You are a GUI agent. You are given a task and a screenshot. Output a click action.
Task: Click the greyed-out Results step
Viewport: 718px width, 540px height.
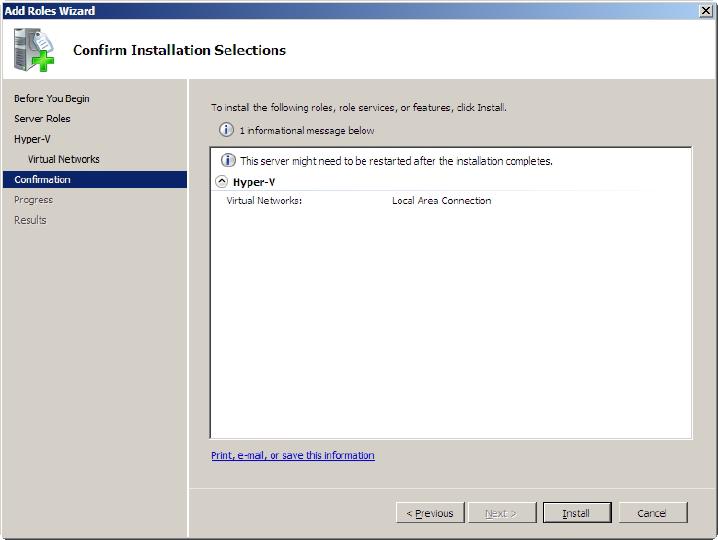pyautogui.click(x=30, y=220)
